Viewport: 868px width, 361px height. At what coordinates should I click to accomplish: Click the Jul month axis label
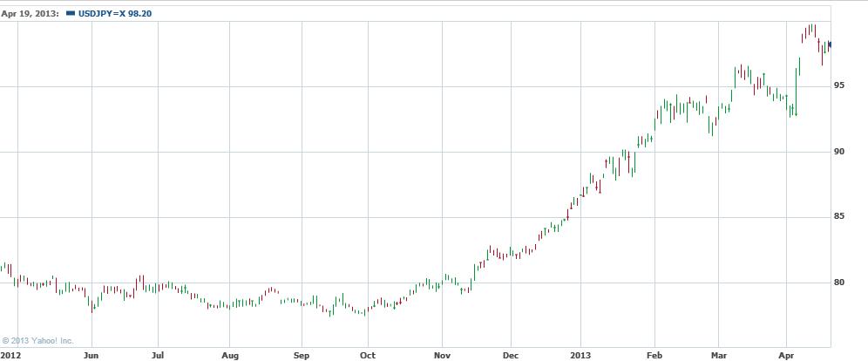tap(158, 355)
